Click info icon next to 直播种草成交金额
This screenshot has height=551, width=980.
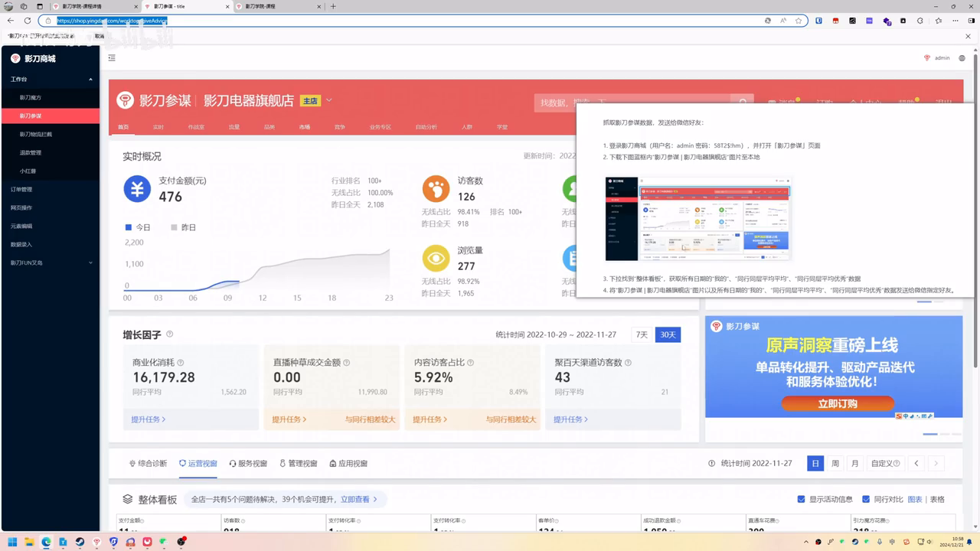[x=347, y=363]
